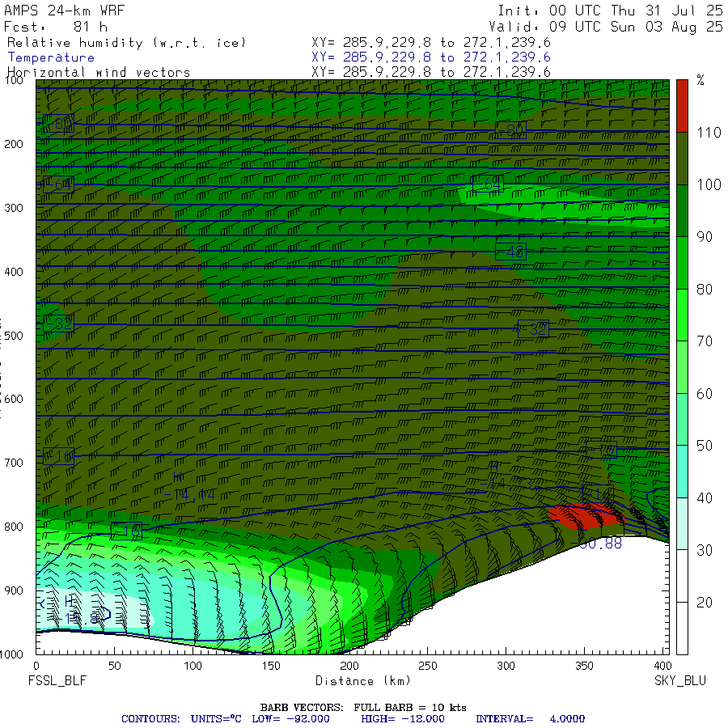Click the 'Init: 00 UTC Thu 31 Jul 25' line
The height and width of the screenshot is (728, 728).
tap(610, 11)
